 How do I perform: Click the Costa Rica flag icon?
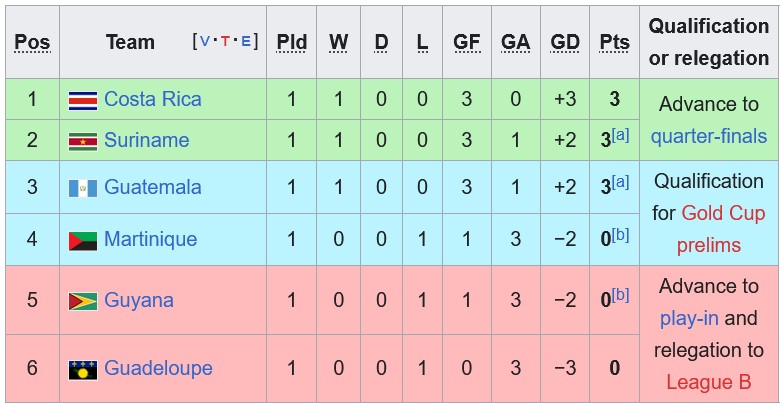82,100
